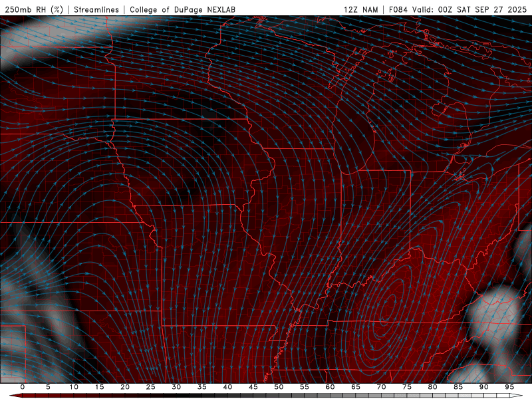This screenshot has width=532, height=399.
Task: Click the '65' colorbar tick label
Action: point(356,387)
